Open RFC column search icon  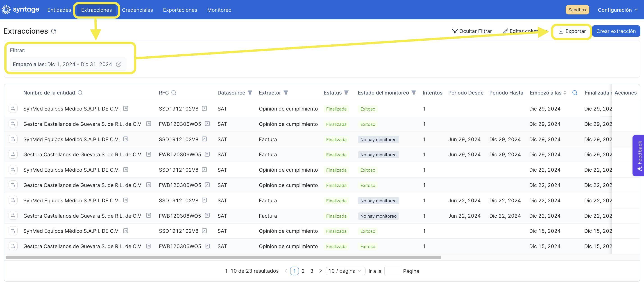click(x=174, y=93)
